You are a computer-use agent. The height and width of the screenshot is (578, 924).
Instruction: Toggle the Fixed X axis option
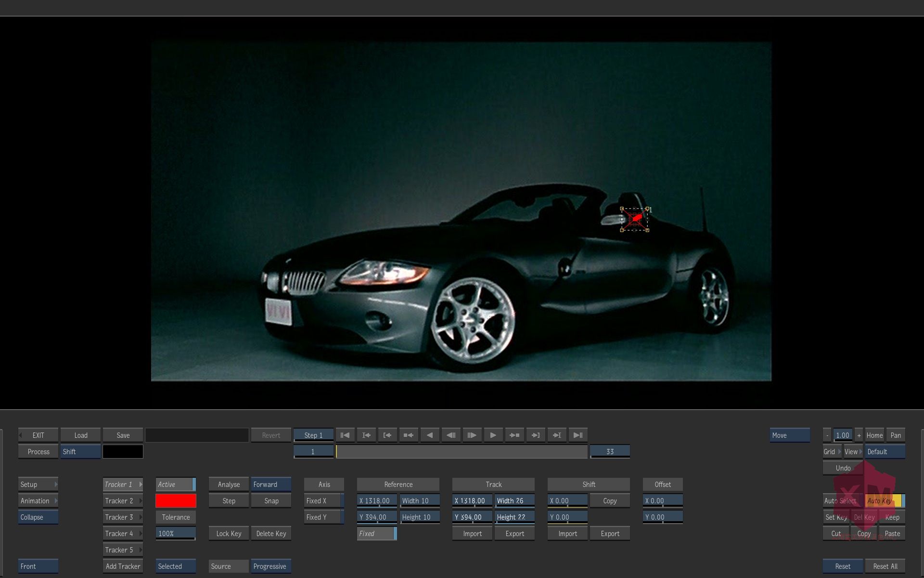[324, 500]
